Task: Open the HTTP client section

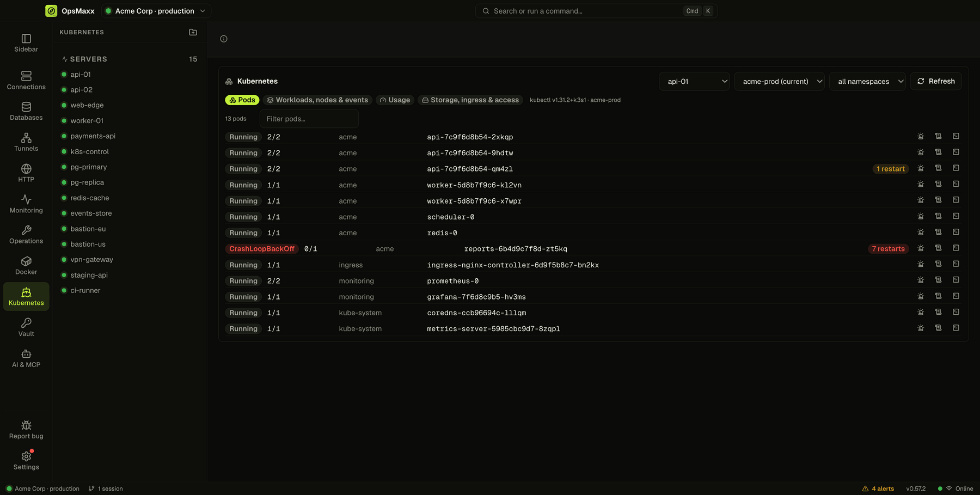Action: click(x=26, y=173)
